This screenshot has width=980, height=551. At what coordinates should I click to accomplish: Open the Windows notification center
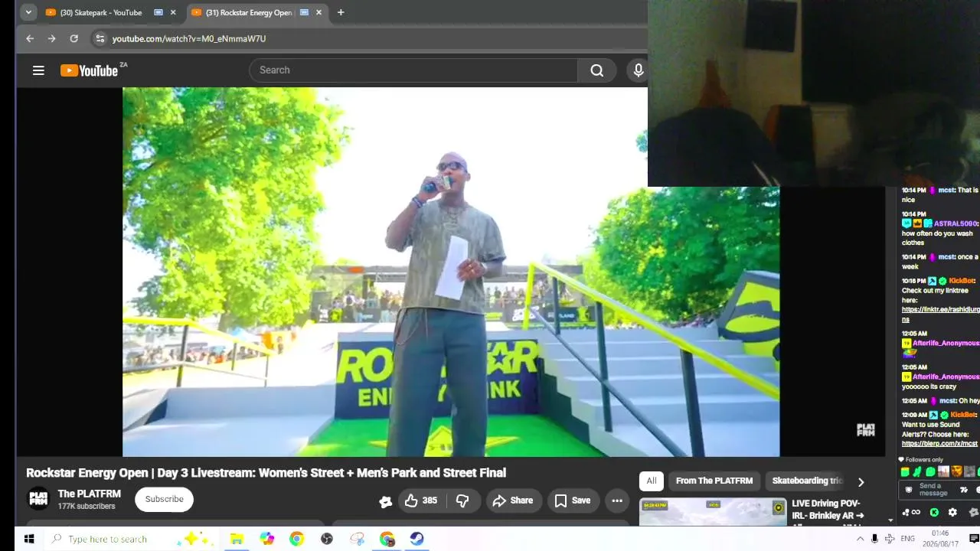tap(974, 539)
